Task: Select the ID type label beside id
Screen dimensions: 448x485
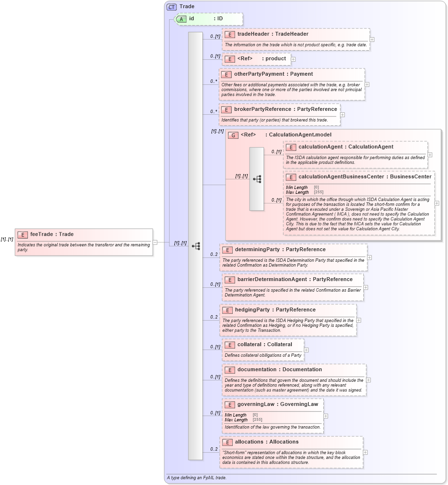Action: (x=220, y=19)
